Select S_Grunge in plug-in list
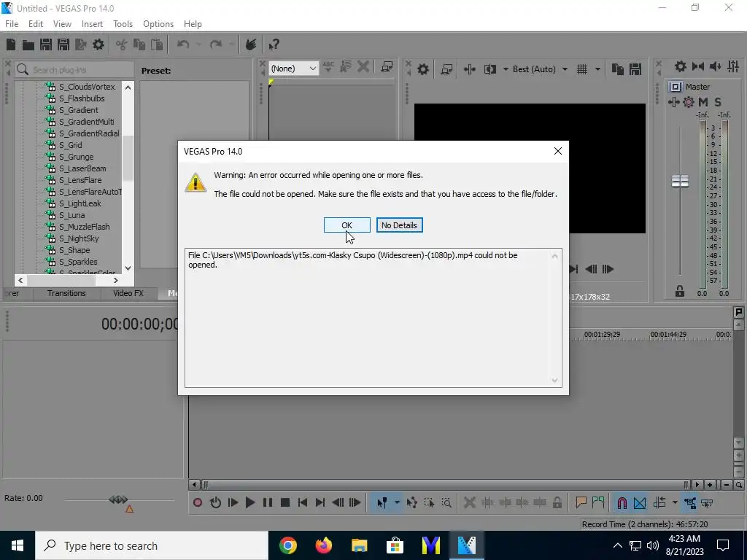The height and width of the screenshot is (560, 747). pyautogui.click(x=76, y=157)
